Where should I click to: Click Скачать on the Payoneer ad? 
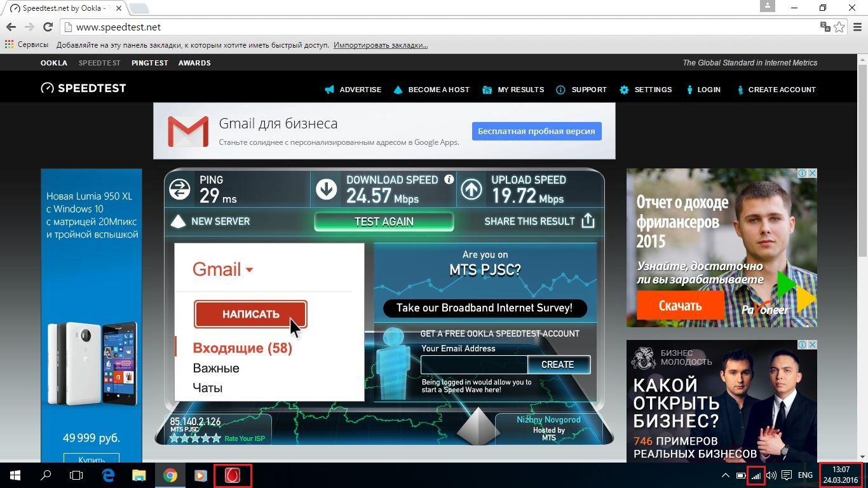(680, 306)
